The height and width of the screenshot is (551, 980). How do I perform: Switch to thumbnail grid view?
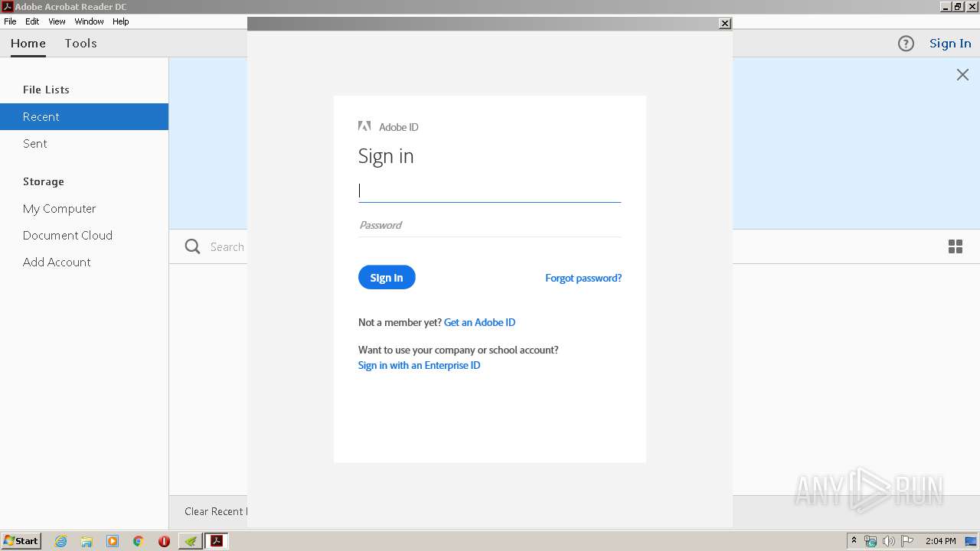(x=955, y=246)
